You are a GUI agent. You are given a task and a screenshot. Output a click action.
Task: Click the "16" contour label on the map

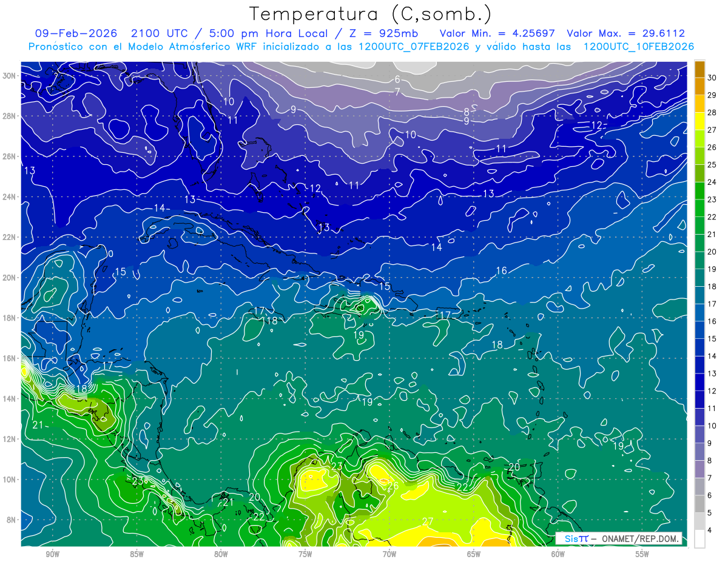(x=502, y=271)
